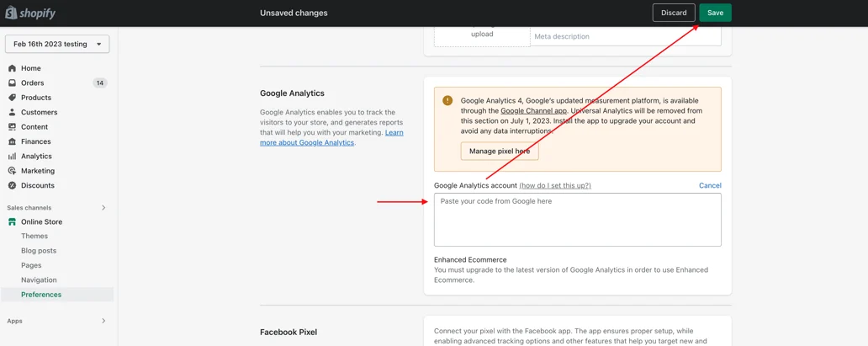This screenshot has height=346, width=868.
Task: Expand the Apps section chevron
Action: point(103,321)
